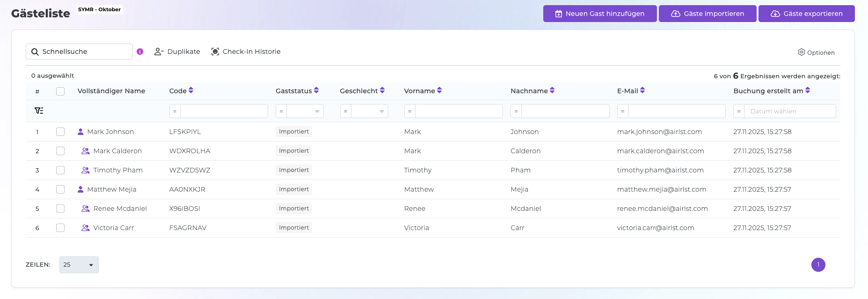The height and width of the screenshot is (299, 868).
Task: Tick the checkbox for Renee Mcdaniel
Action: click(60, 209)
